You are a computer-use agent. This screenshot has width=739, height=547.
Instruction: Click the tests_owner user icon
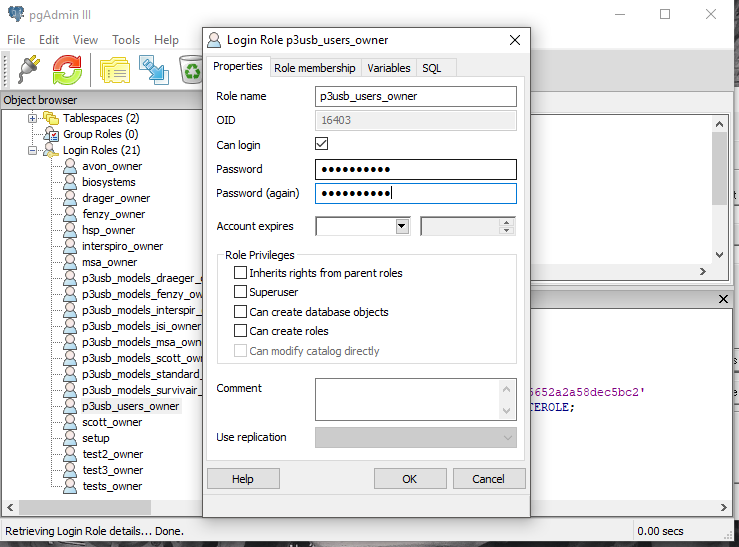point(70,486)
